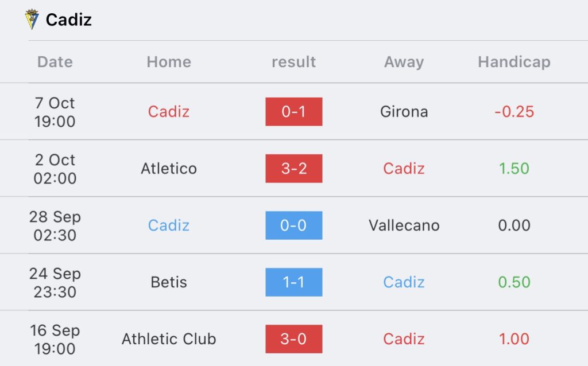Viewport: 588px width, 366px height.
Task: Open the red 0-1 result badge
Action: pos(293,112)
